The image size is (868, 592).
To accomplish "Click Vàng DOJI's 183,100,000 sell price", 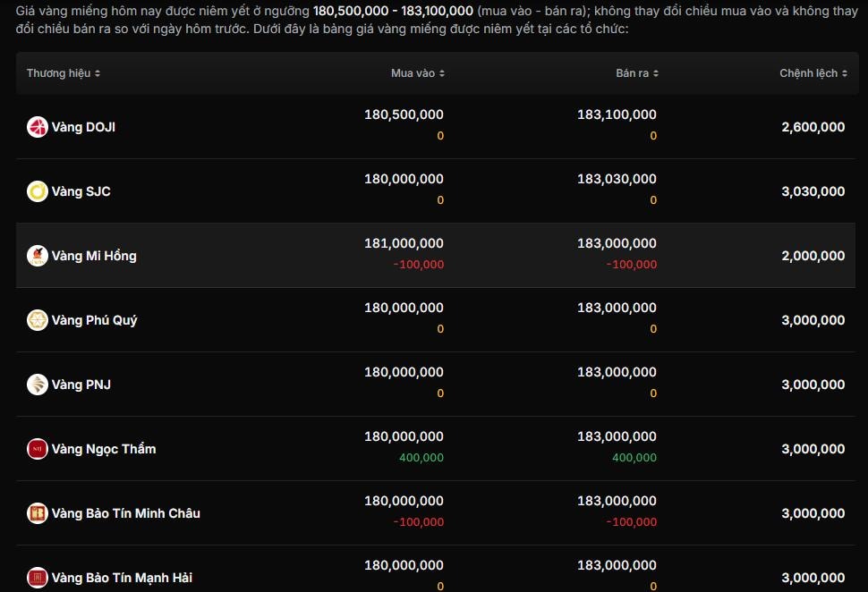I will click(x=617, y=114).
